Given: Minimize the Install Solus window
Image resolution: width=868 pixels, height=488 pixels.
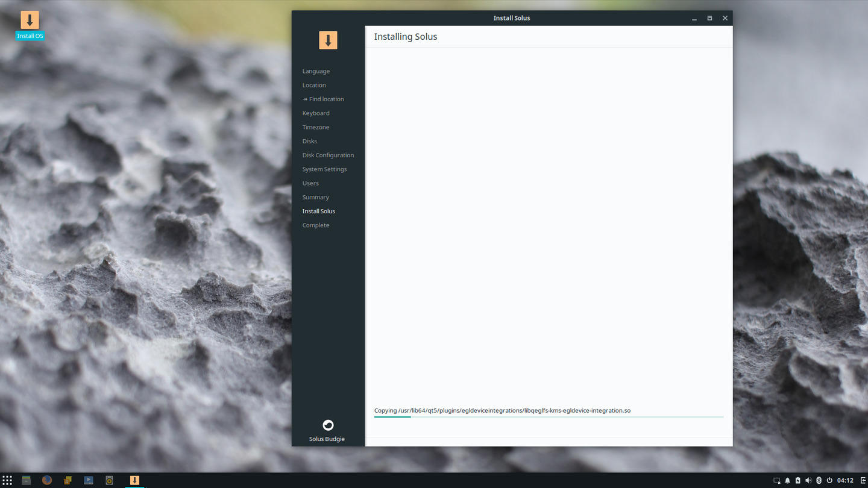Looking at the screenshot, I should pyautogui.click(x=694, y=18).
